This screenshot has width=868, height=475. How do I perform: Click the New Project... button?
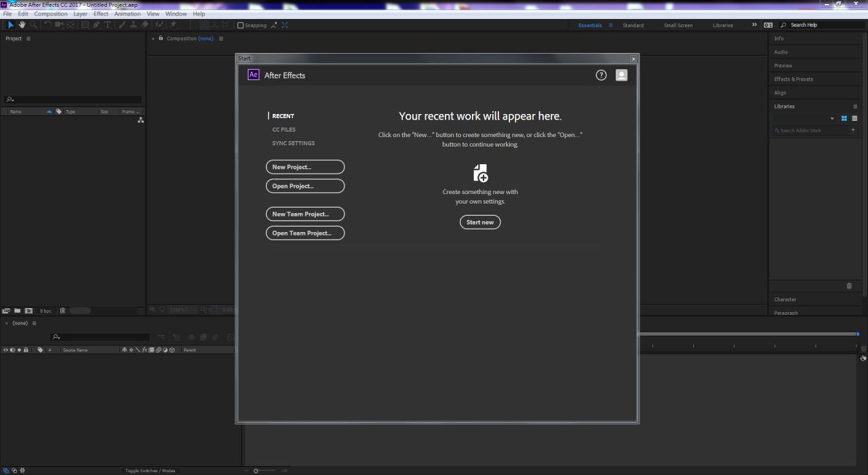(x=305, y=167)
